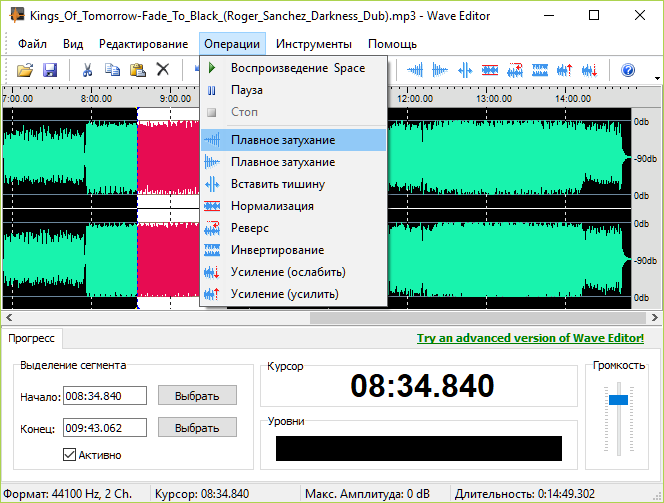Click the Fade Out toolbar icon
664x503 pixels.
click(440, 70)
